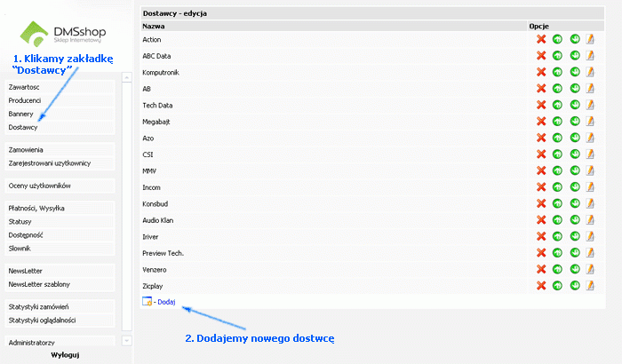Move Audio Klan supplier down
Viewport: 622px width, 364px height.
[x=575, y=219]
